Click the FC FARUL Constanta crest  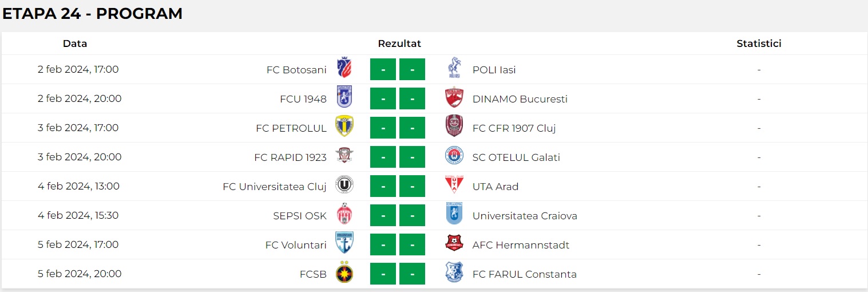tap(454, 274)
